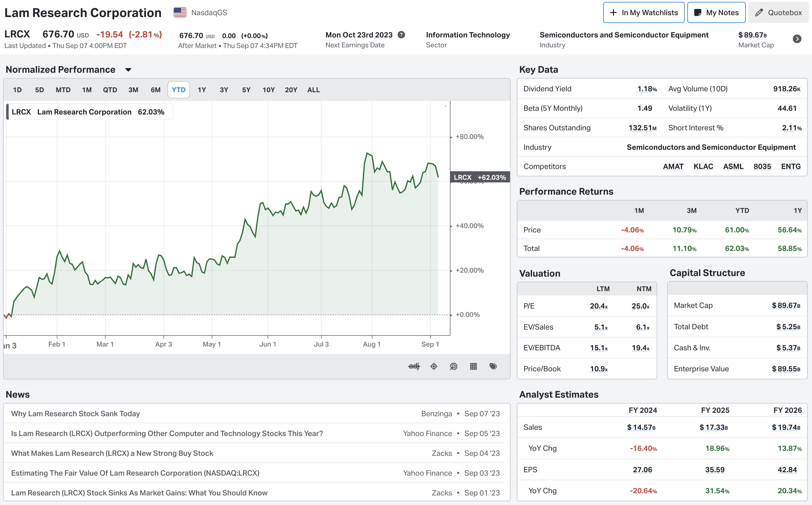Click the help icon beside Next Earnings Date
812x505 pixels.
[x=401, y=35]
